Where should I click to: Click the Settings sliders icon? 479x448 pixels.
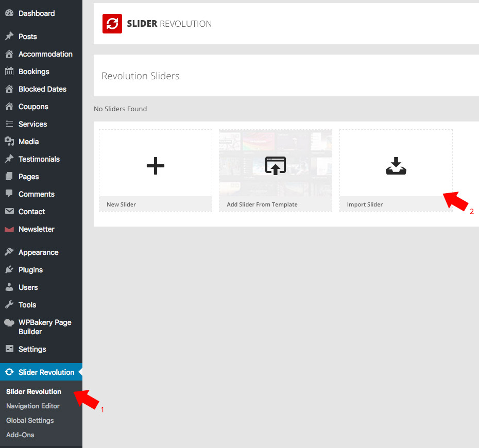coord(9,349)
